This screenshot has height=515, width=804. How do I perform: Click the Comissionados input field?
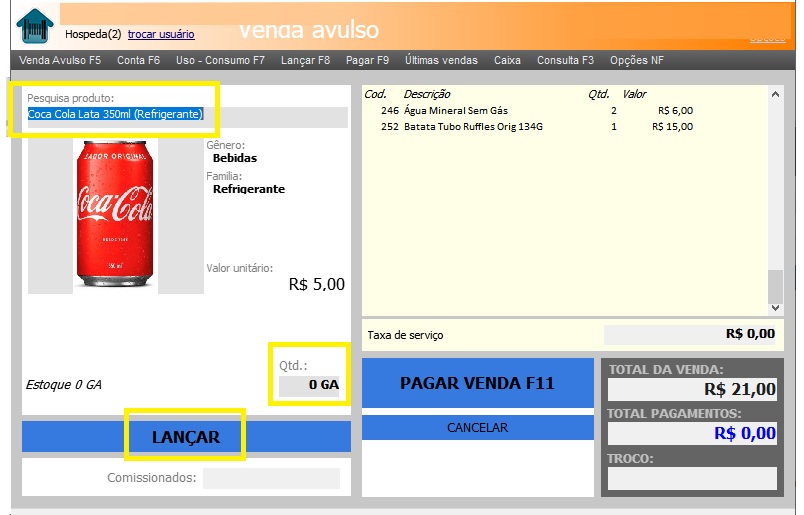271,478
